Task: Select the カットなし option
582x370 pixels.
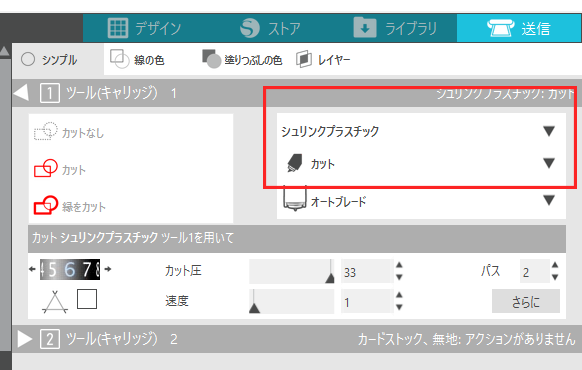Action: click(69, 132)
